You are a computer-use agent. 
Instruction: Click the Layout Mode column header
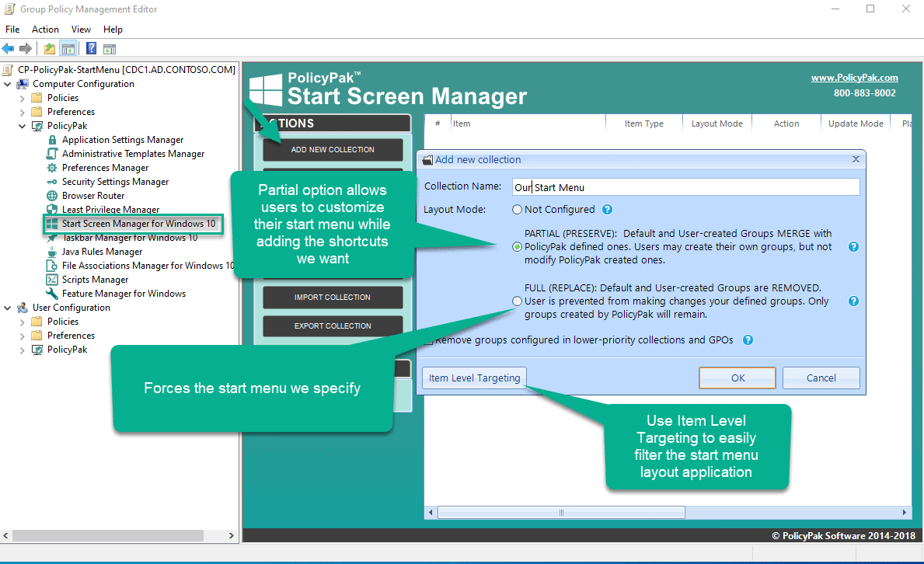pos(717,124)
